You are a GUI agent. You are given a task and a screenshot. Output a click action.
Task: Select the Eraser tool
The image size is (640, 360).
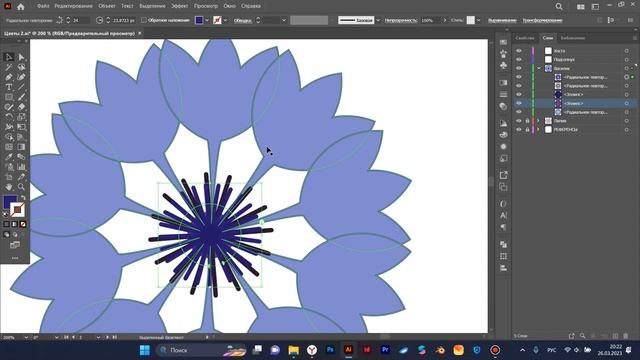pos(21,107)
